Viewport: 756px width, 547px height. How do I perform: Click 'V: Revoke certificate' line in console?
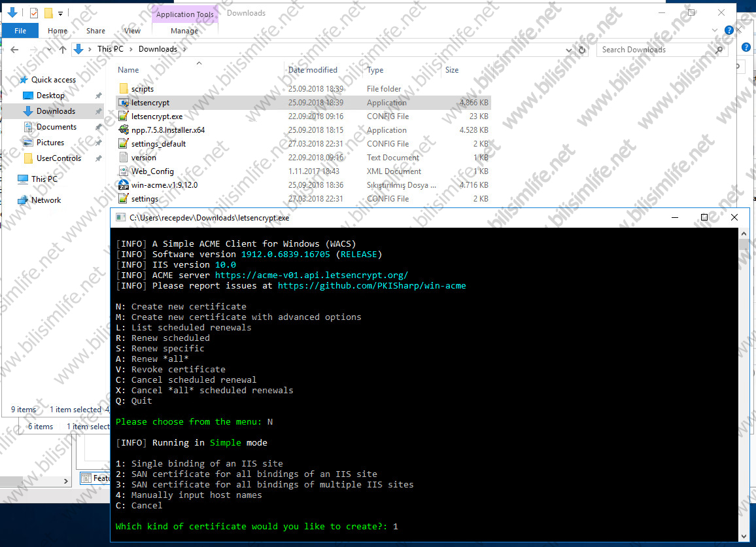[x=170, y=370]
